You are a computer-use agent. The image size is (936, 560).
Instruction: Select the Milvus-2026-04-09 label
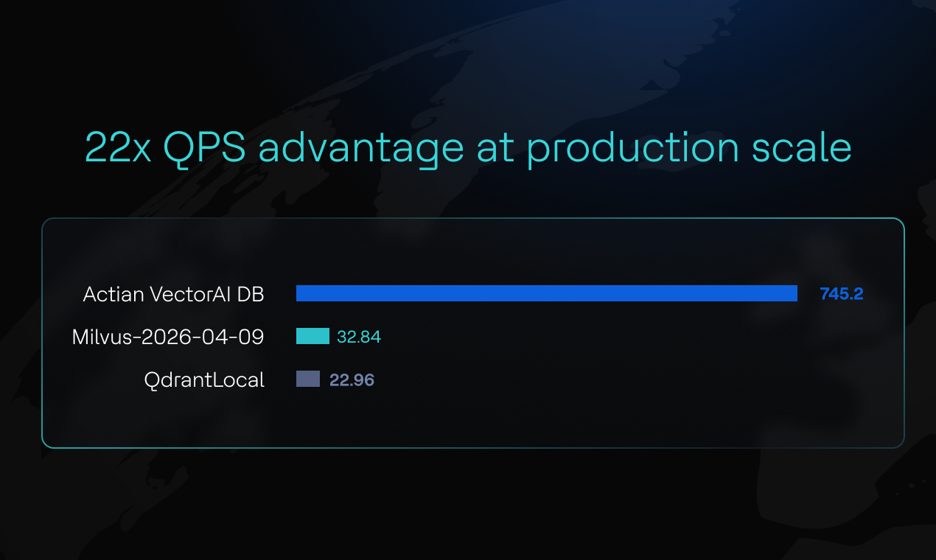click(168, 337)
